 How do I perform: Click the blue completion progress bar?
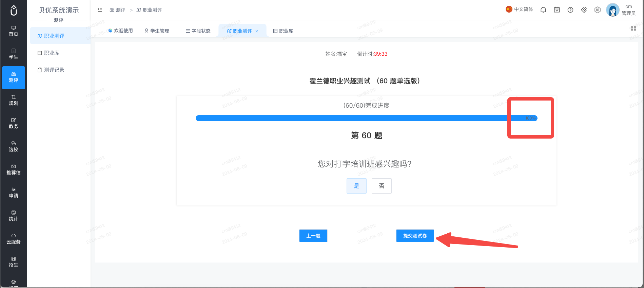tap(367, 118)
